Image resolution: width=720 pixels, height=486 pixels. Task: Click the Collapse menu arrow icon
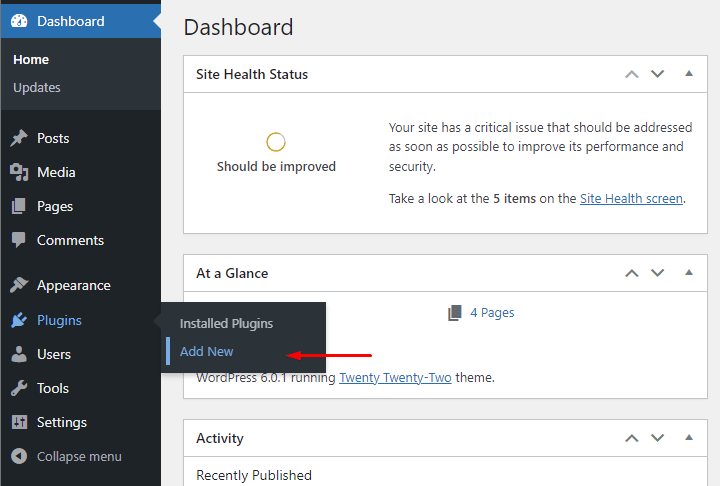coord(19,456)
